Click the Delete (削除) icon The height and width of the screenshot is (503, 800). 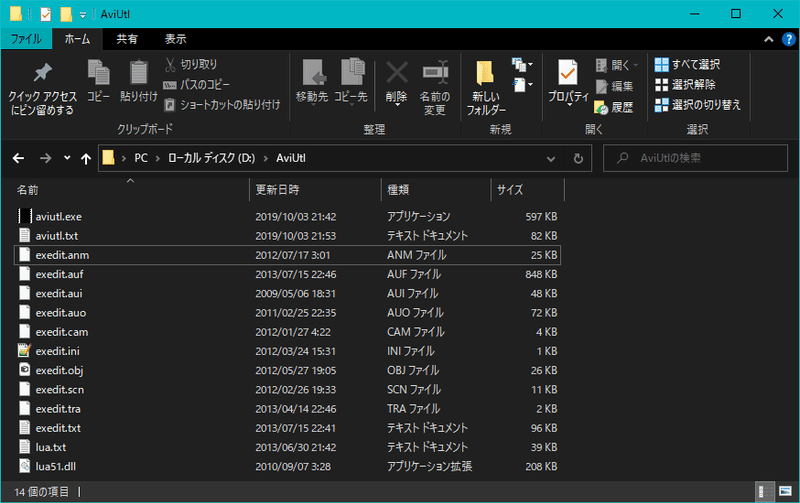click(396, 82)
